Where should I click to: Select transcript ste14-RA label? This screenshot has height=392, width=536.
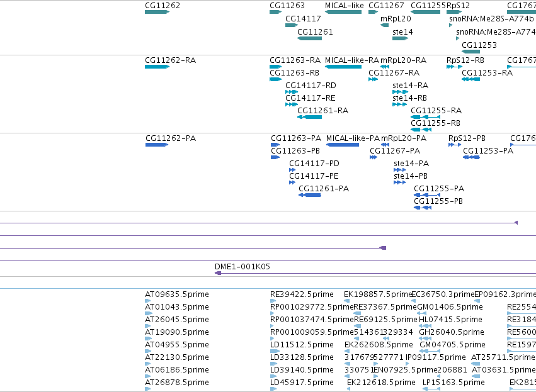pos(410,86)
